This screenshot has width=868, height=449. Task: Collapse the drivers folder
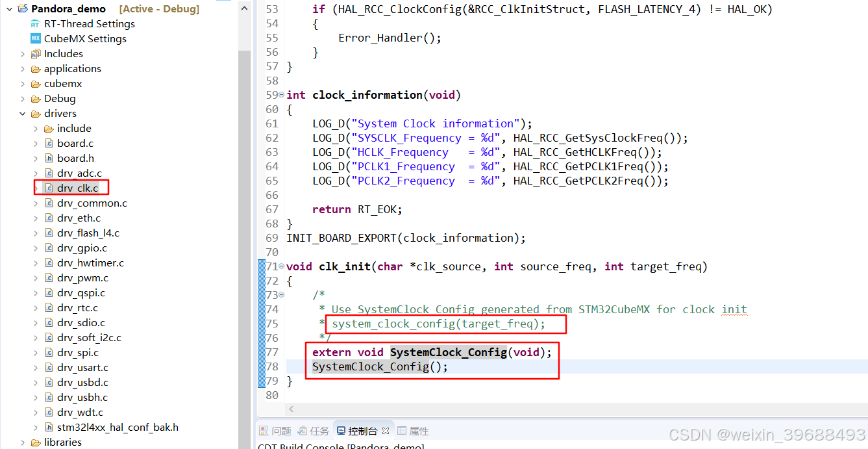tap(23, 114)
